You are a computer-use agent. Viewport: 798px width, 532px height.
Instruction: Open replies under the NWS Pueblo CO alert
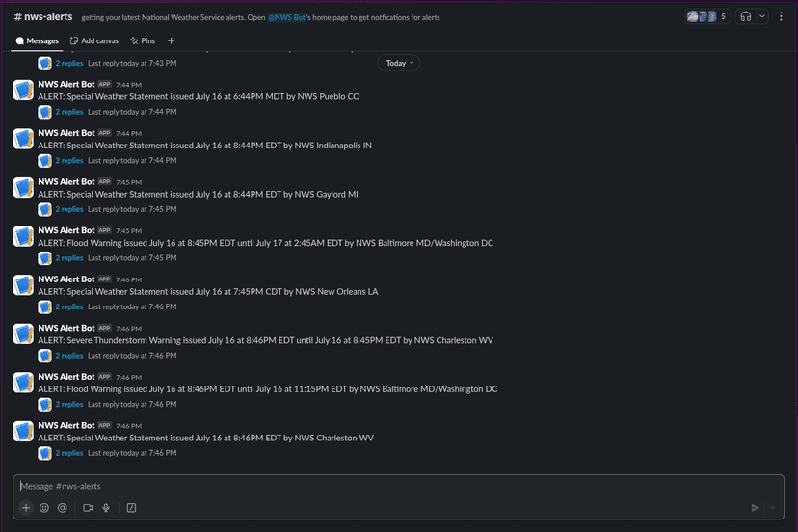pos(69,112)
